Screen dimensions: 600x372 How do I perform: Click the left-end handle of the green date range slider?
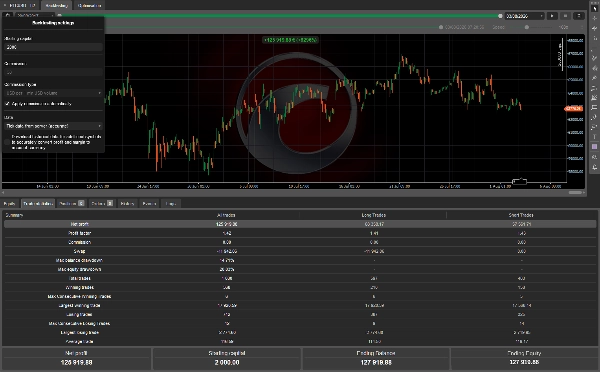point(59,16)
